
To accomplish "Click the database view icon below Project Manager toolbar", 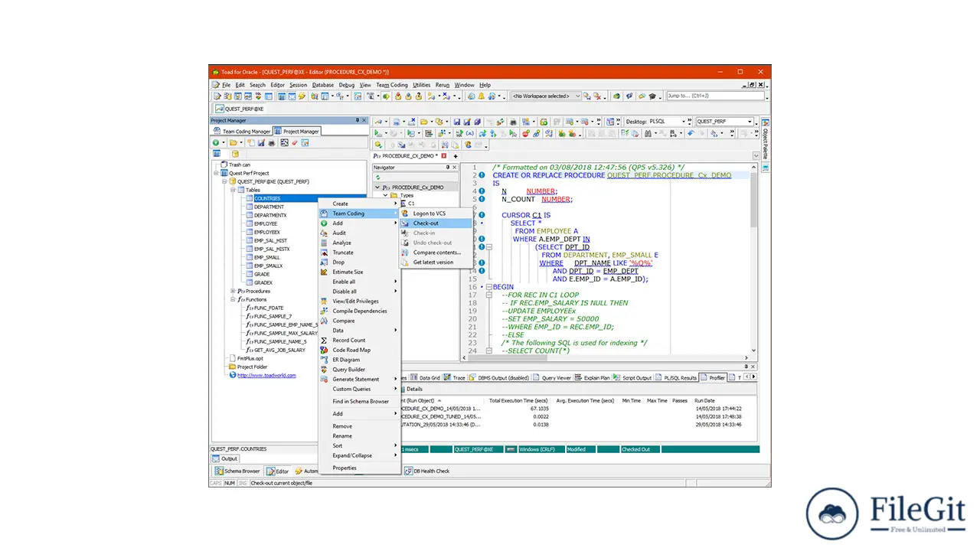I will tap(235, 153).
